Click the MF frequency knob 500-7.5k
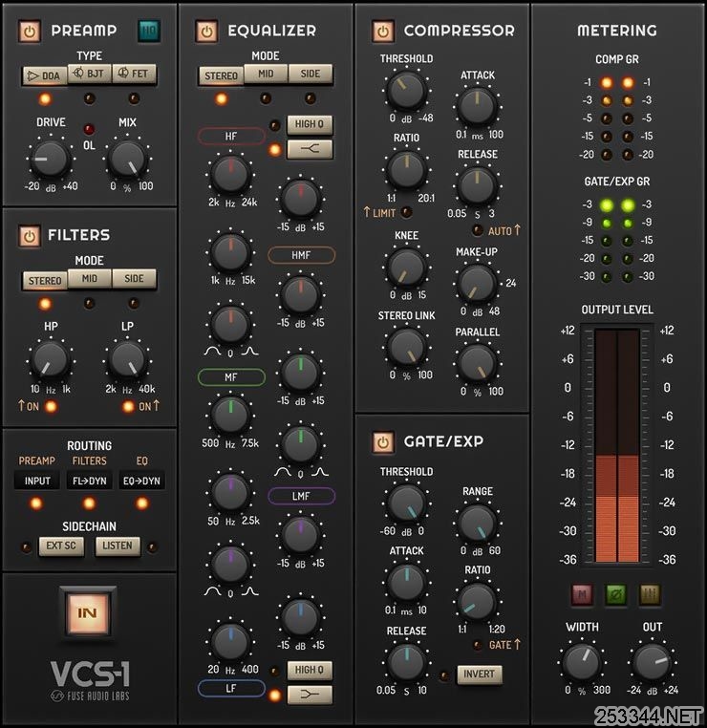 [230, 416]
